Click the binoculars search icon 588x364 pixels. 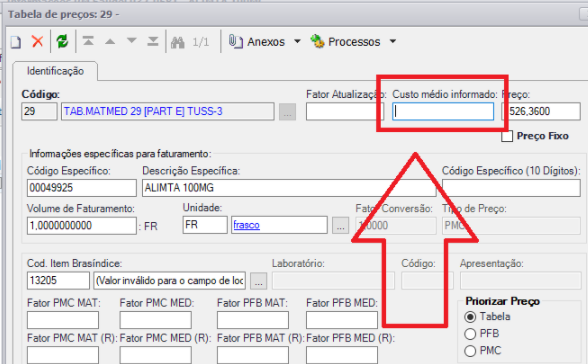[x=178, y=42]
